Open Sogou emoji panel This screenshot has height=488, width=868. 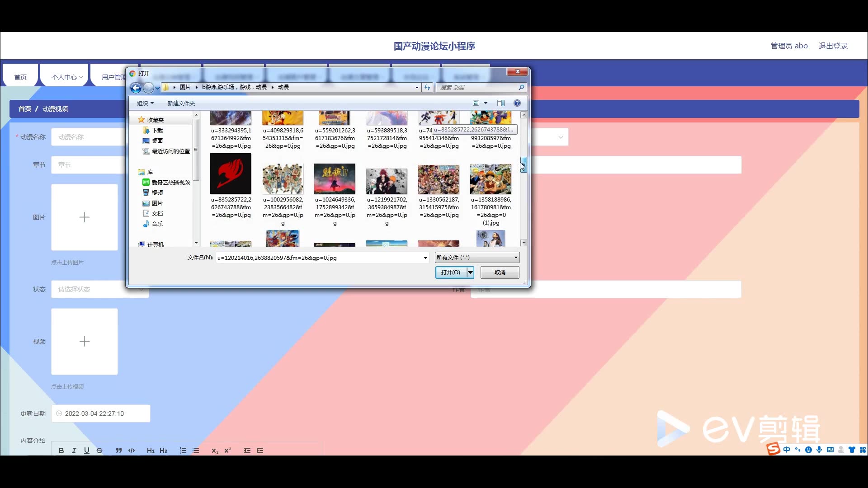point(808,450)
